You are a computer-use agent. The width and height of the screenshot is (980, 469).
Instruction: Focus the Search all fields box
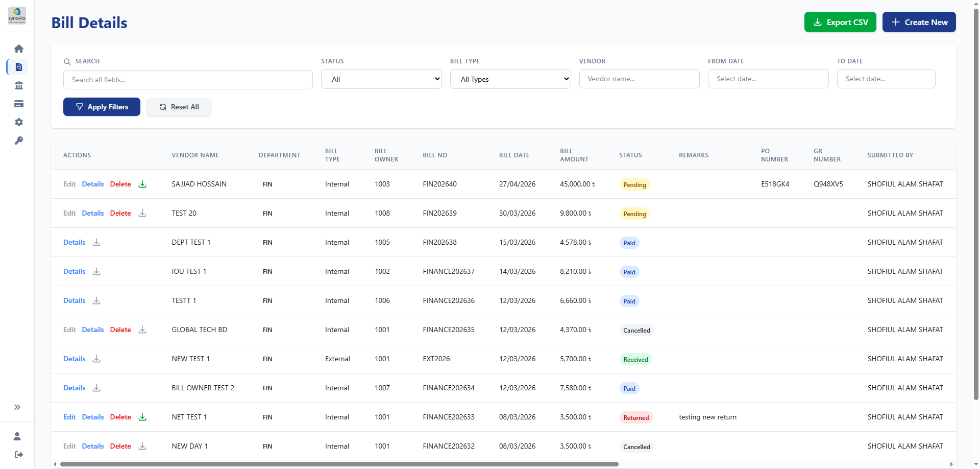188,80
